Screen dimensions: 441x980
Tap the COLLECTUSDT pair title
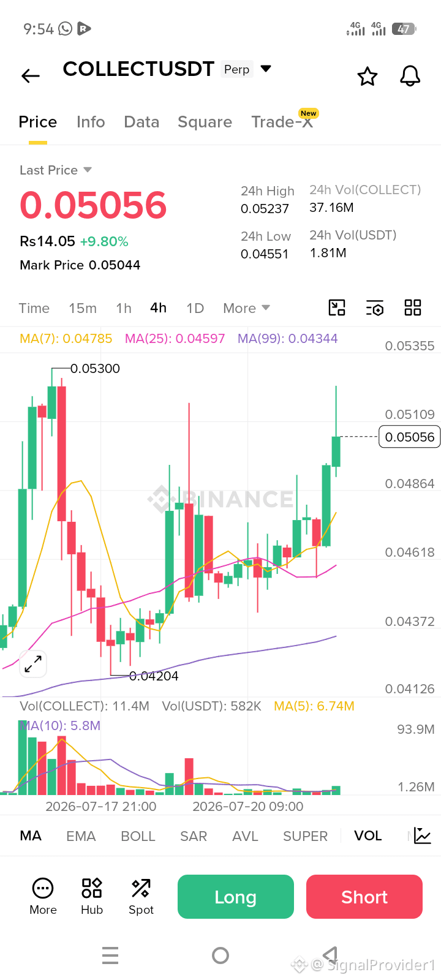click(138, 69)
